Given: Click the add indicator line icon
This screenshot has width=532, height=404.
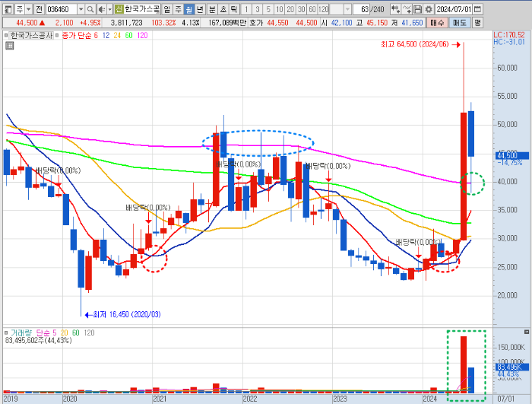Looking at the screenshot, I should click(x=407, y=9).
